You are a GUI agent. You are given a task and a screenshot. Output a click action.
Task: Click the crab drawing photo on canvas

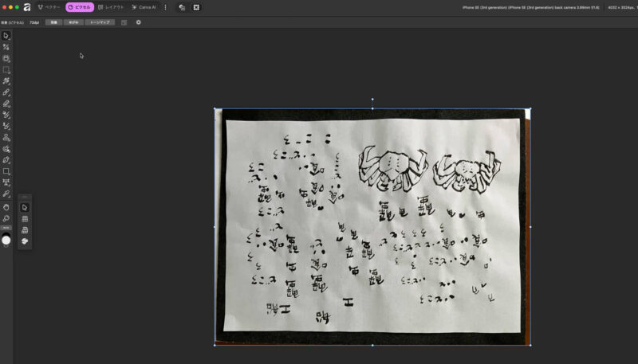(372, 227)
